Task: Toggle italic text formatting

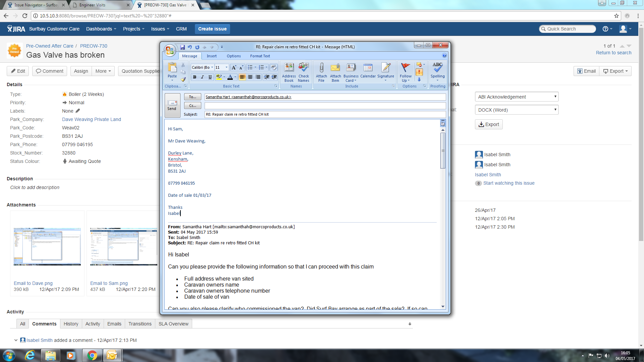Action: (202, 77)
